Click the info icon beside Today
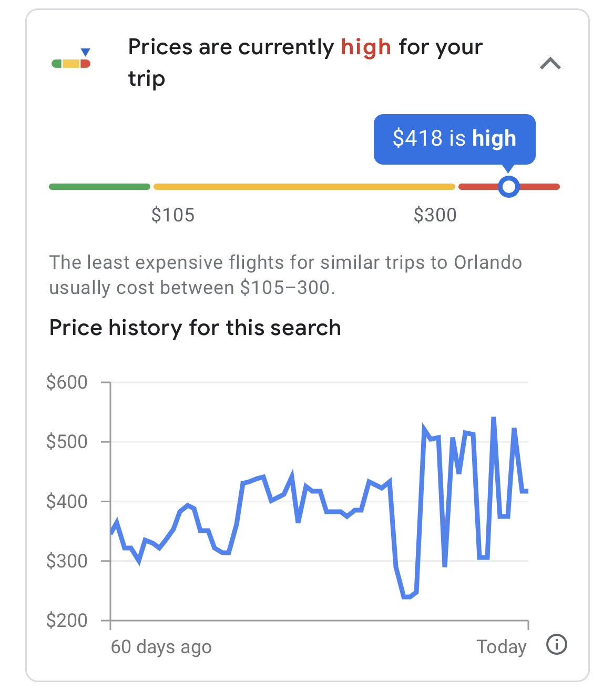Viewport: 603px width, 700px height. 557,644
